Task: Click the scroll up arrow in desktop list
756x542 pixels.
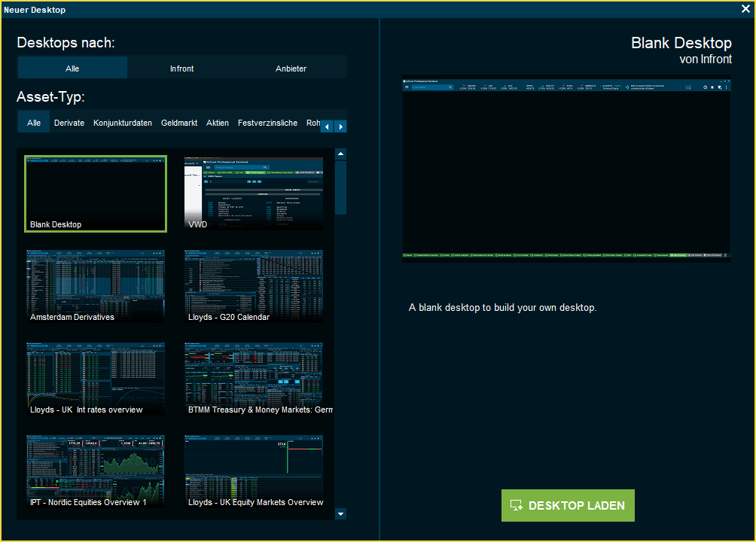Action: (341, 154)
